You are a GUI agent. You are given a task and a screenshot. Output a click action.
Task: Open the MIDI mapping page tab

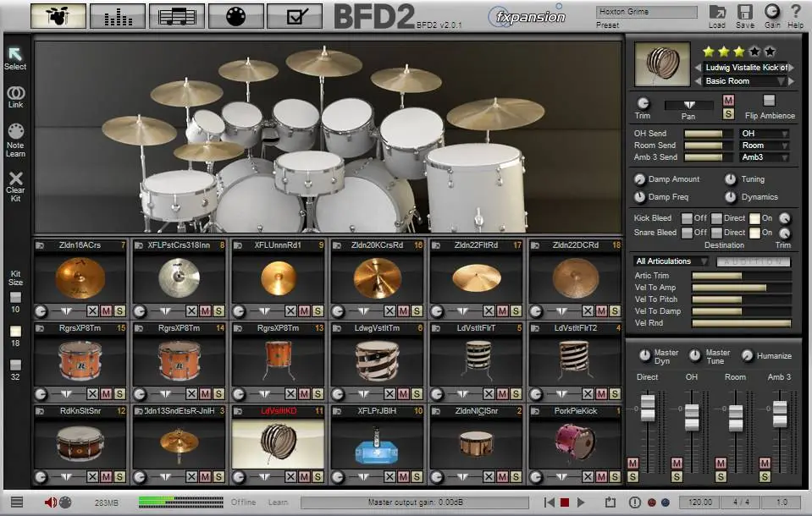click(x=235, y=15)
